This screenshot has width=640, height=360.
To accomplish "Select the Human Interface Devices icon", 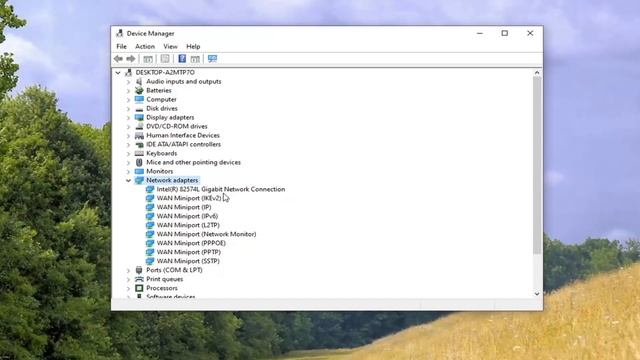I will point(139,135).
